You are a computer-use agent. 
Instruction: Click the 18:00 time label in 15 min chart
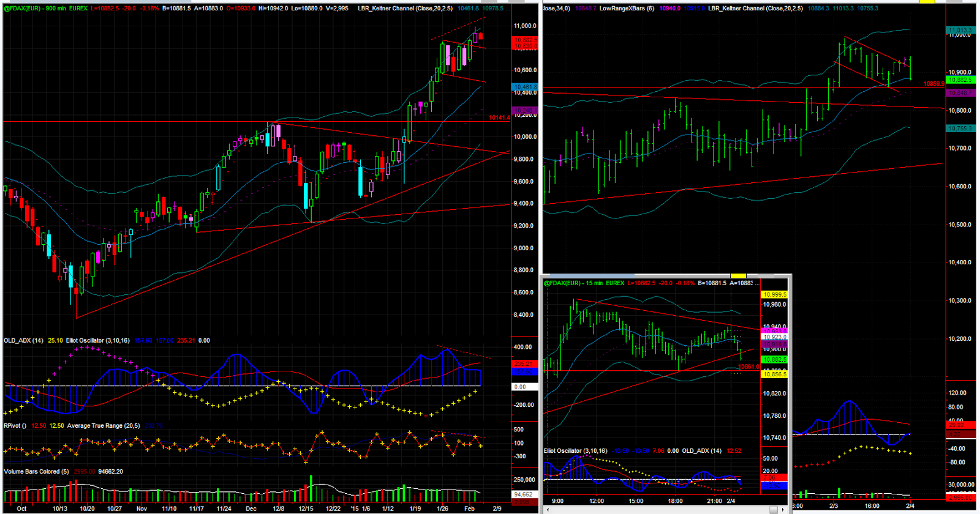pos(675,501)
